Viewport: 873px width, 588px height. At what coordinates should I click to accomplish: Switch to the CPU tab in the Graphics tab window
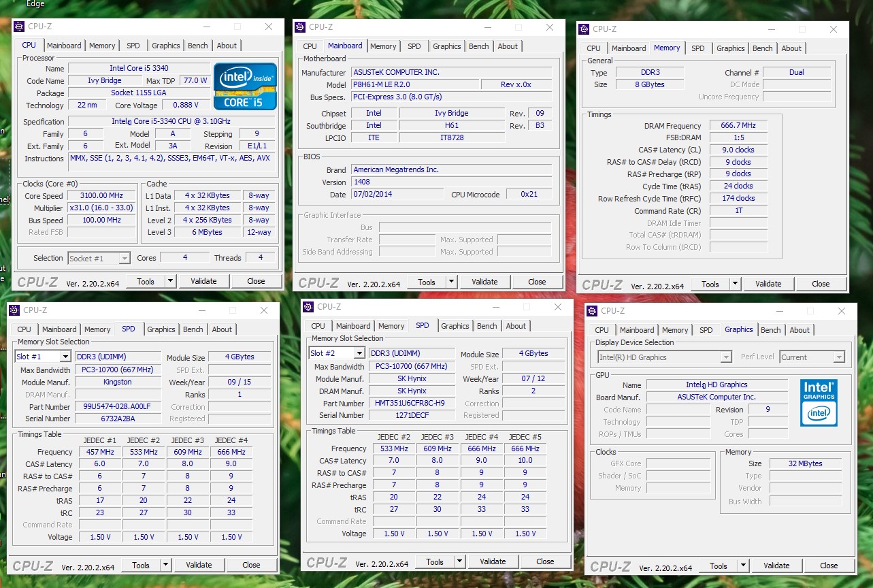coord(602,330)
